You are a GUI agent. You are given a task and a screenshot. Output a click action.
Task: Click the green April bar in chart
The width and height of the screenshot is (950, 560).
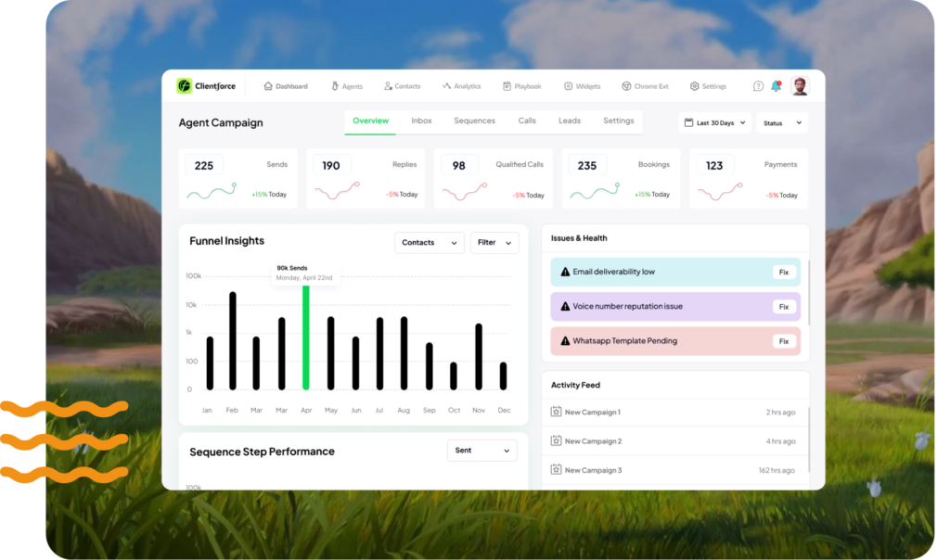click(x=305, y=337)
